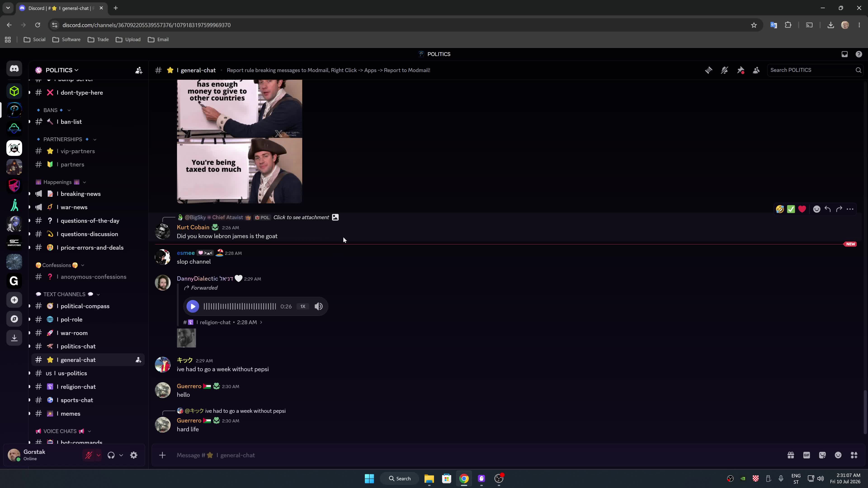Image resolution: width=868 pixels, height=488 pixels.
Task: Open More options for hovered message
Action: click(x=850, y=209)
